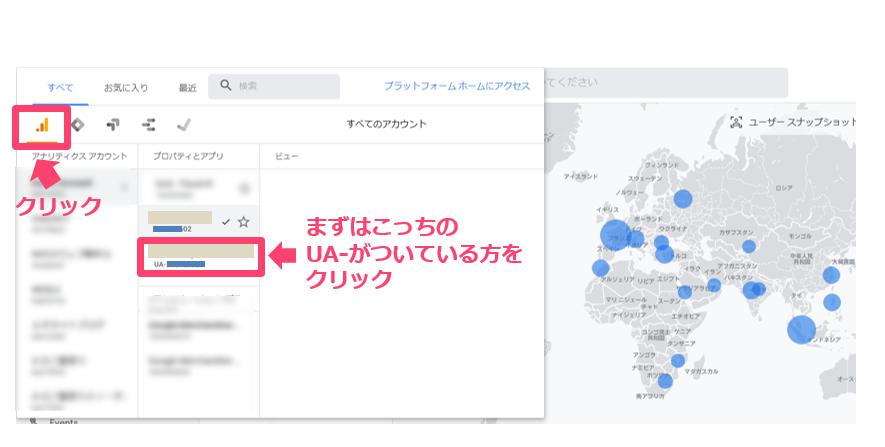Star the property ending in 02 as favorite

click(243, 222)
